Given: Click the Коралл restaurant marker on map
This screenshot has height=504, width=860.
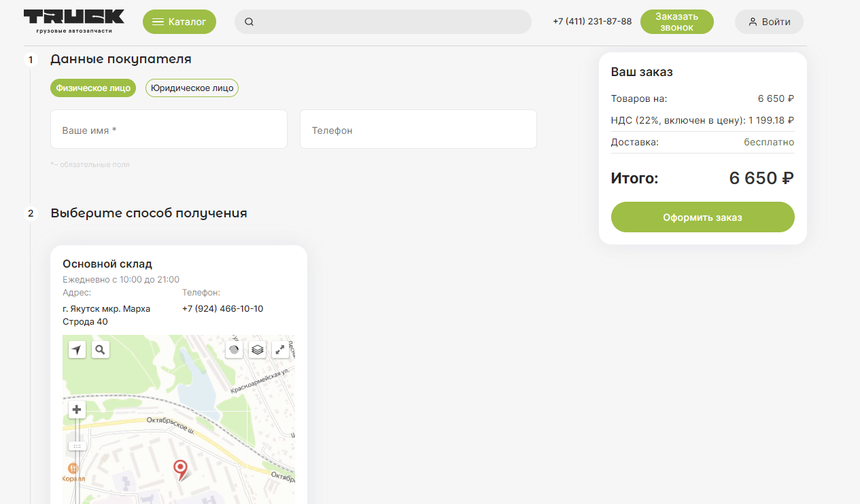Looking at the screenshot, I should 73,469.
